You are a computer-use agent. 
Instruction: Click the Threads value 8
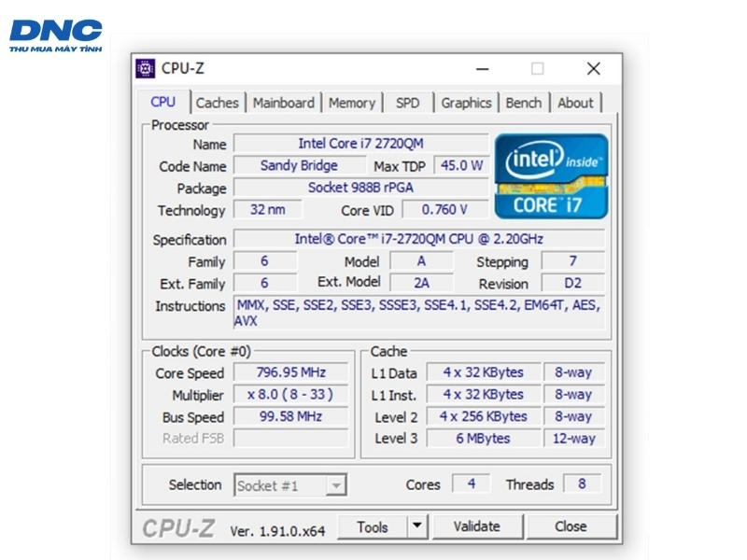[x=582, y=483]
